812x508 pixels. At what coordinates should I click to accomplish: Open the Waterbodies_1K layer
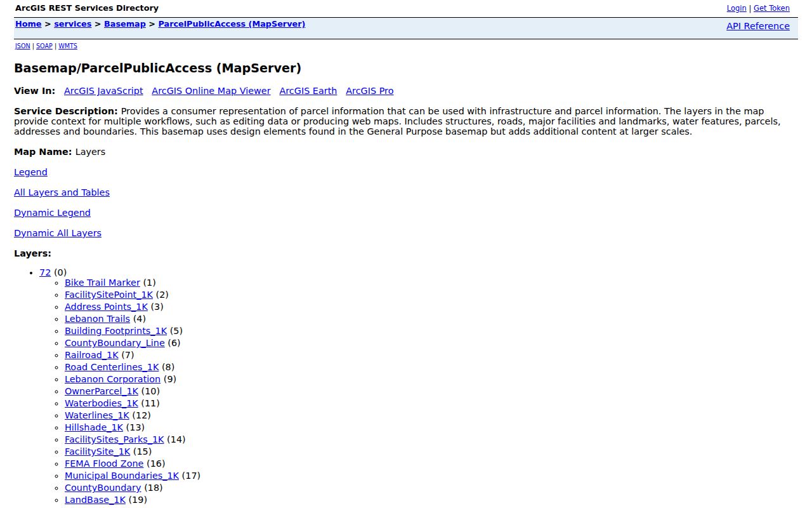point(101,403)
